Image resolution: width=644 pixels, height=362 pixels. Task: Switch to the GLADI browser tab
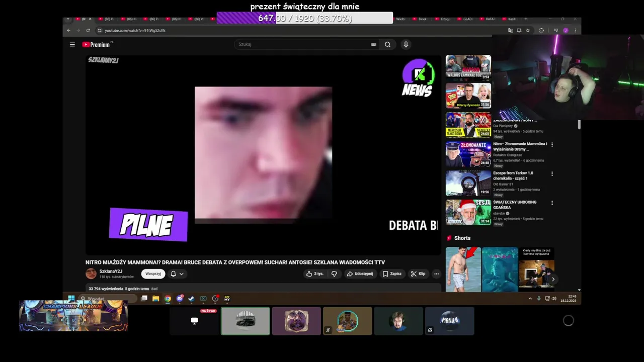tap(465, 19)
